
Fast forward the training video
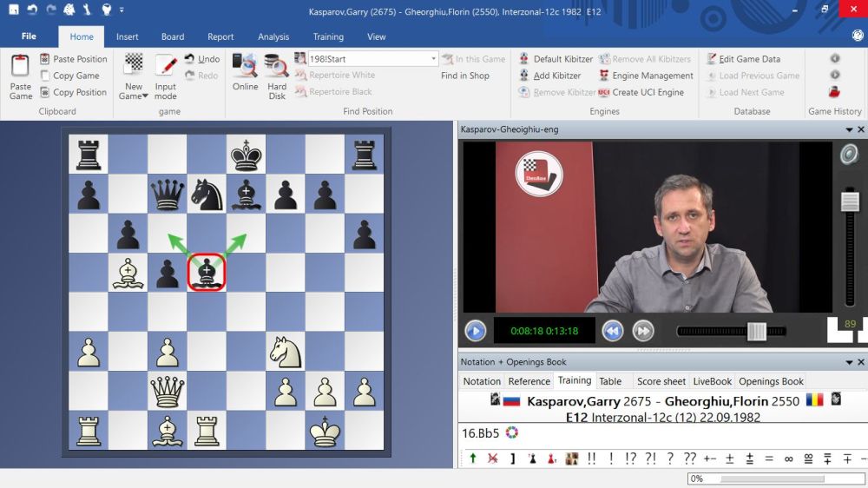[642, 331]
